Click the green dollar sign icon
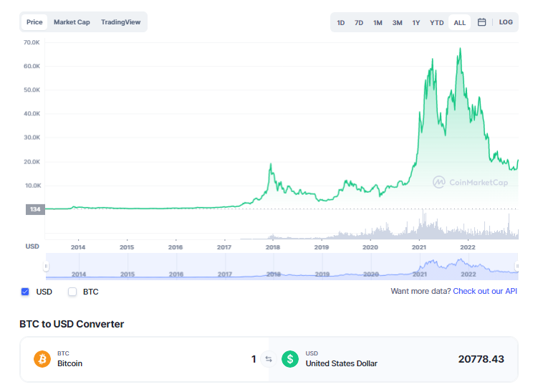 point(290,359)
